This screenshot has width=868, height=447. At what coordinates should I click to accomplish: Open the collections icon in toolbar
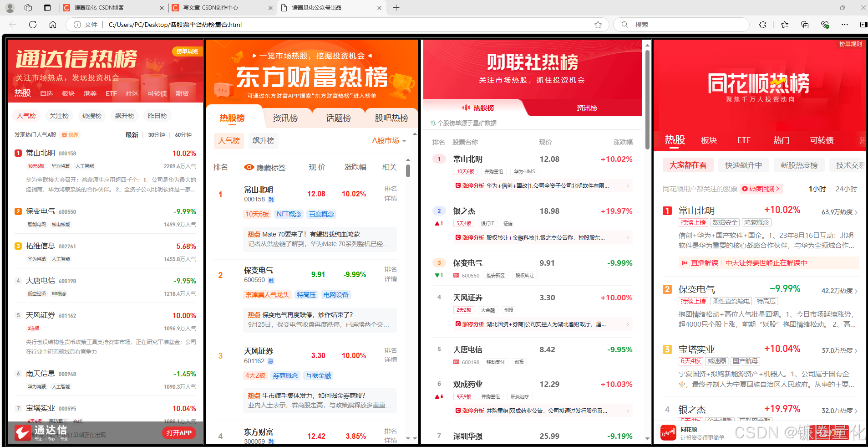tap(805, 25)
